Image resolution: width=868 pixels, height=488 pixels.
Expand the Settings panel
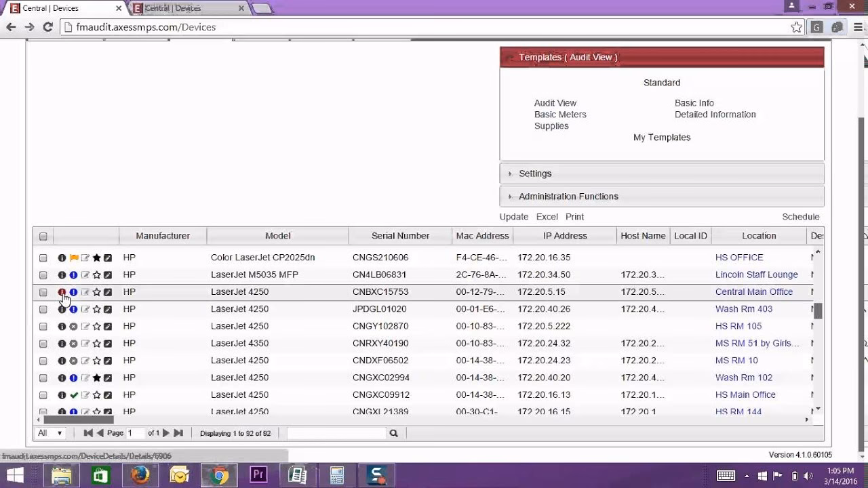pyautogui.click(x=535, y=174)
